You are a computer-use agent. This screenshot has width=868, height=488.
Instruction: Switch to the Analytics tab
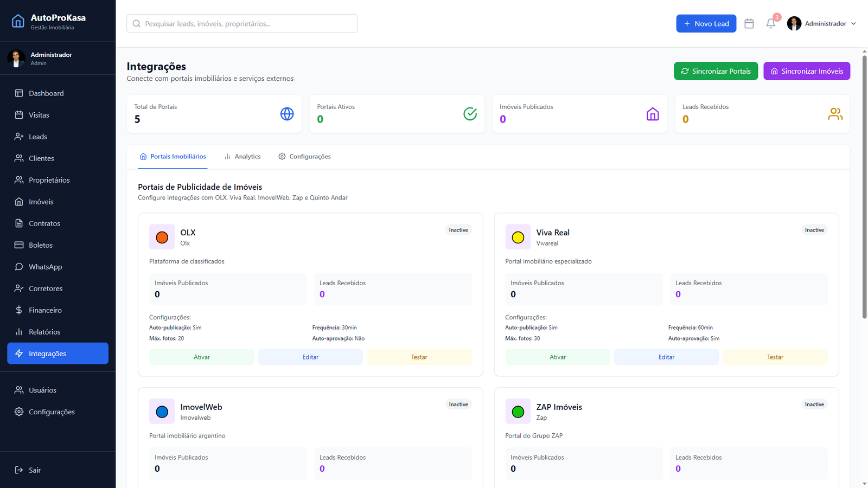point(242,157)
